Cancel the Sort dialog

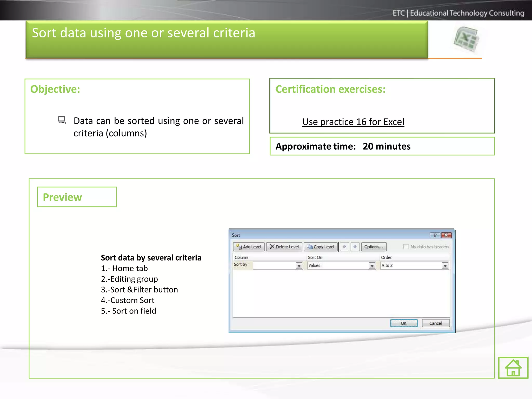(436, 323)
